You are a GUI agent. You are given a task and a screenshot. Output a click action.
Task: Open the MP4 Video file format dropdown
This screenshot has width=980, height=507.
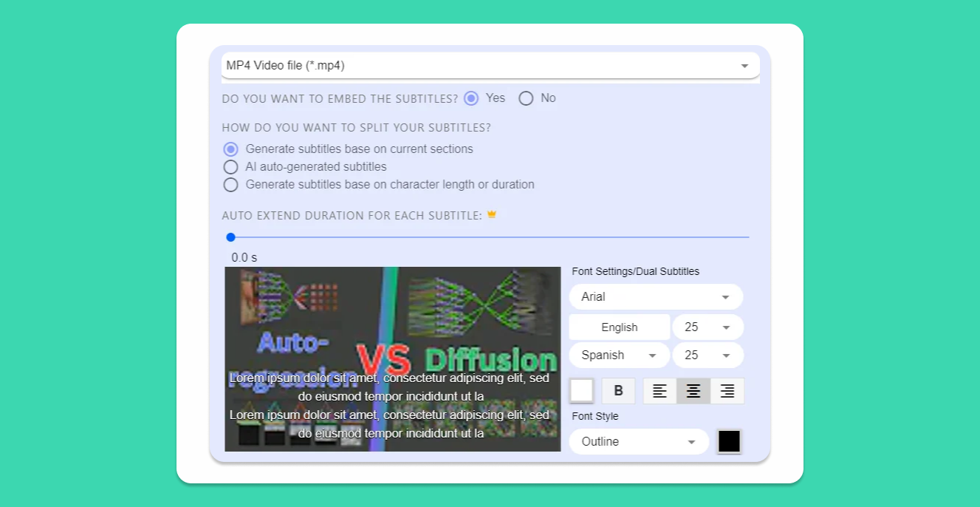490,65
